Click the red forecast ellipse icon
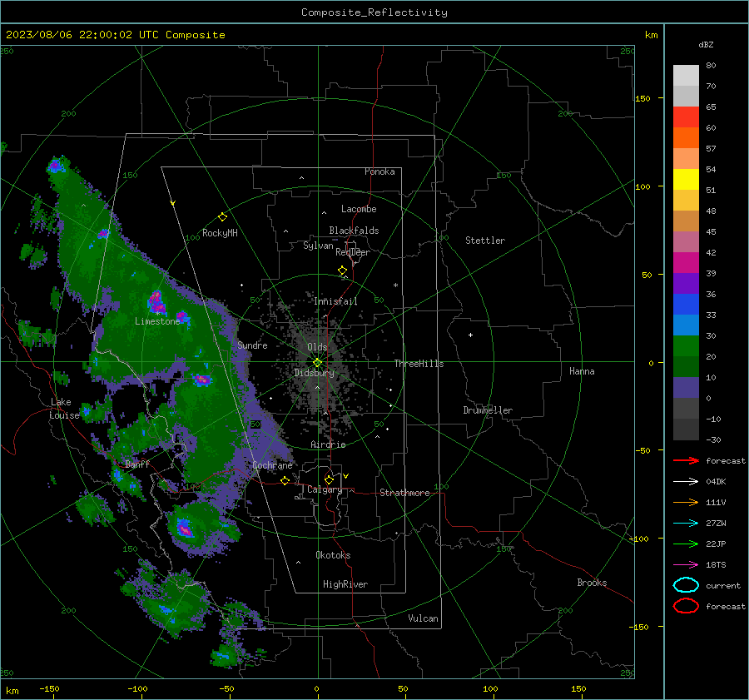This screenshot has height=700, width=749. [686, 606]
